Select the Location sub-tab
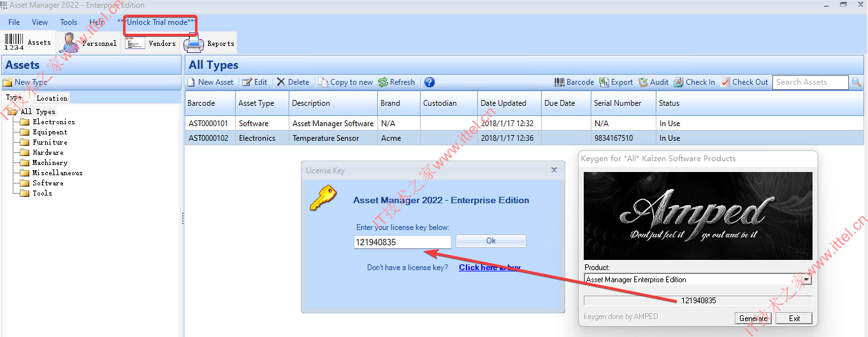Viewport: 868px width, 337px height. point(52,98)
